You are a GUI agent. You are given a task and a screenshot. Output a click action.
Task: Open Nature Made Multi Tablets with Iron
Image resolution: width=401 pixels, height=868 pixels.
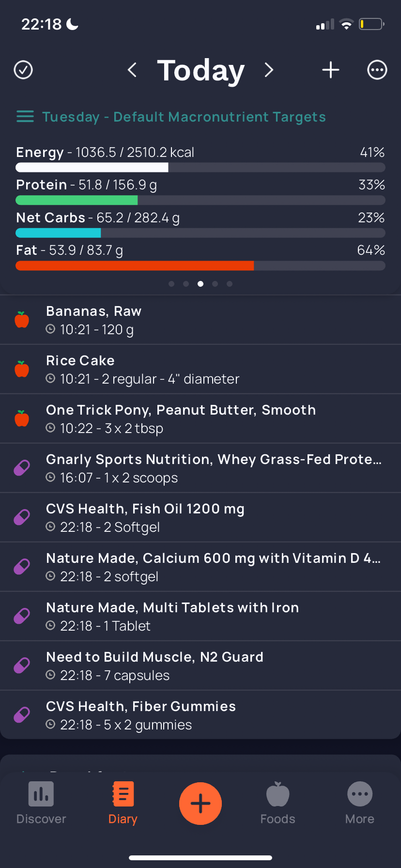point(200,617)
